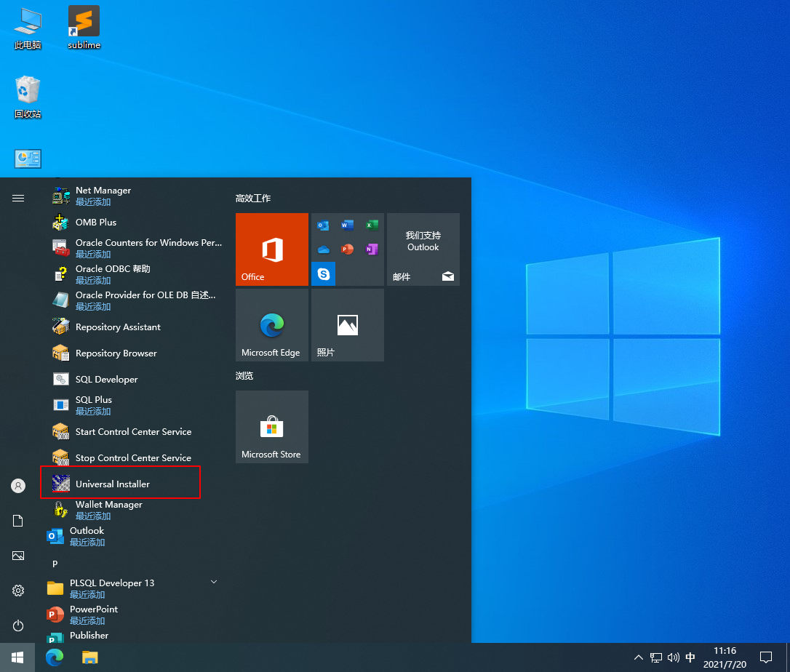Open Settings gear in Start sidebar

tap(18, 591)
